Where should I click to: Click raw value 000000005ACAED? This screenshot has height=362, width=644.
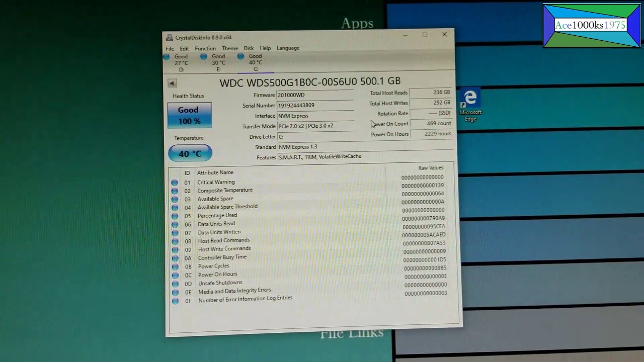(x=424, y=235)
